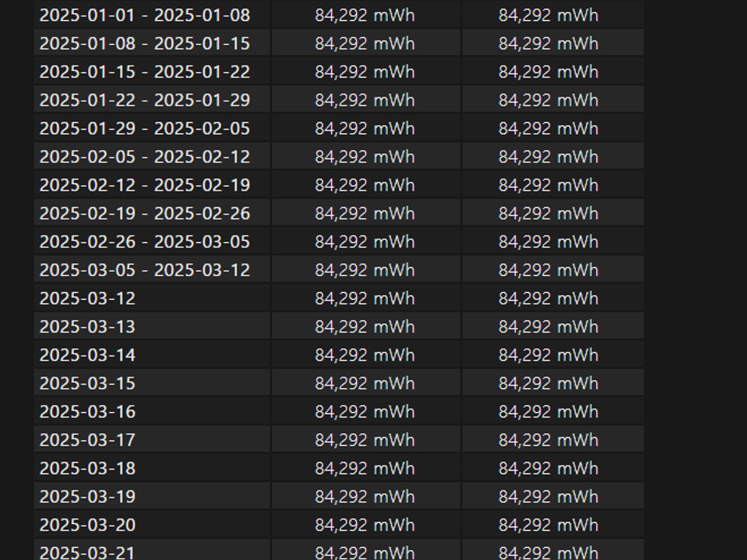Click last column value for 2025-02-19 period
747x560 pixels.
pyautogui.click(x=549, y=213)
